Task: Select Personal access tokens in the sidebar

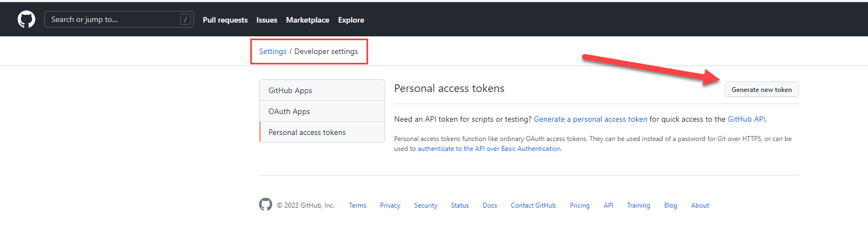Action: click(307, 132)
